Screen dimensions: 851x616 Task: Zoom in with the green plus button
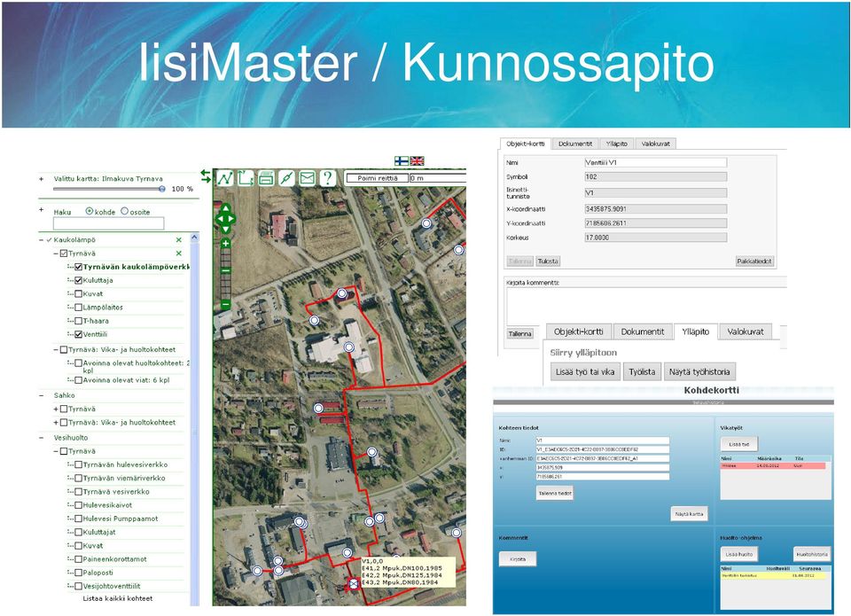[x=225, y=244]
